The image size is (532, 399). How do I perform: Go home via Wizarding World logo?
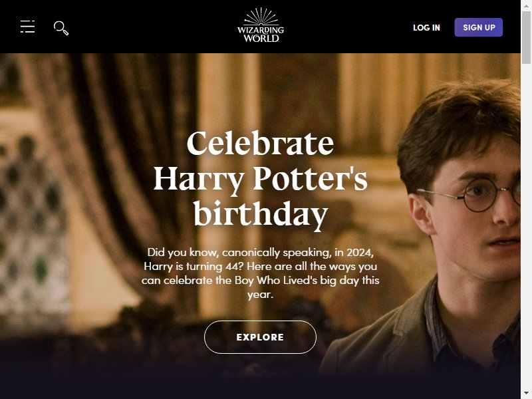pos(261,25)
